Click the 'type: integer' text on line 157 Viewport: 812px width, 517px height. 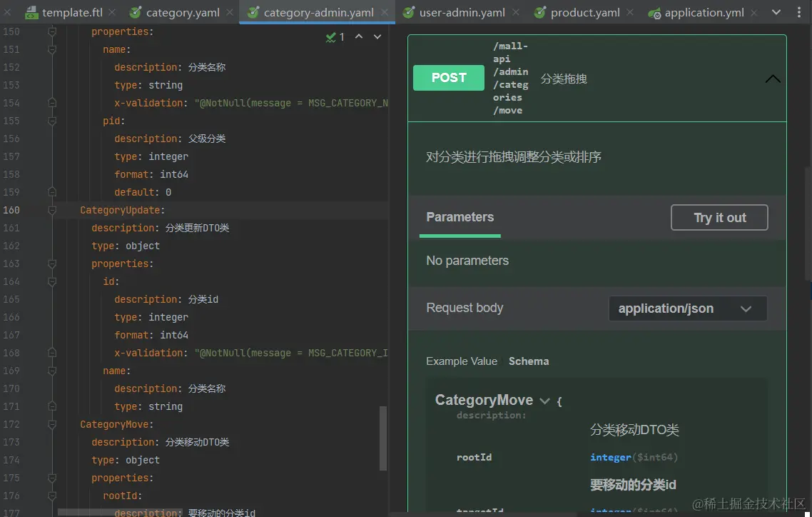[151, 156]
